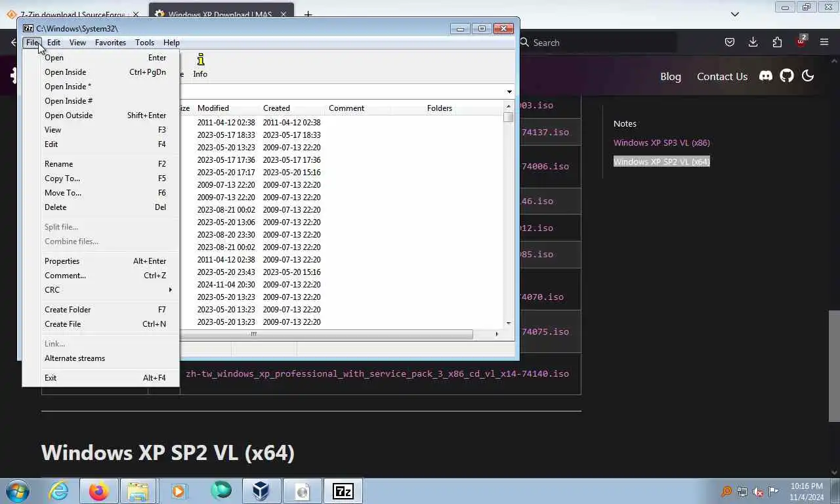Image resolution: width=840 pixels, height=504 pixels.
Task: Click the File menu in 7-Zip
Action: (x=32, y=42)
